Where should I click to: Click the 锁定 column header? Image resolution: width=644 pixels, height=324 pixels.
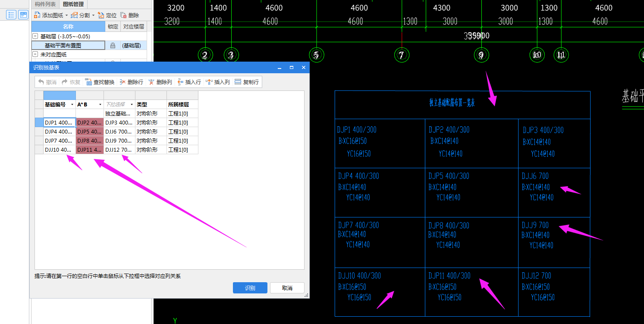113,27
